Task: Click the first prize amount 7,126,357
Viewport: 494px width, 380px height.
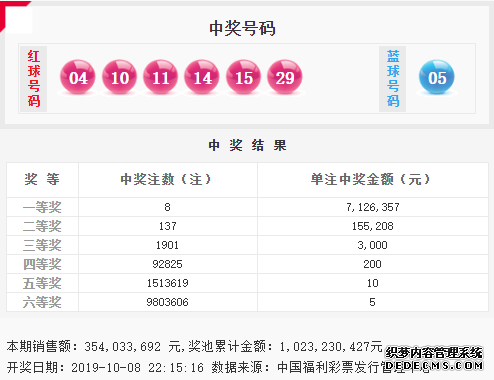Action: tap(373, 207)
